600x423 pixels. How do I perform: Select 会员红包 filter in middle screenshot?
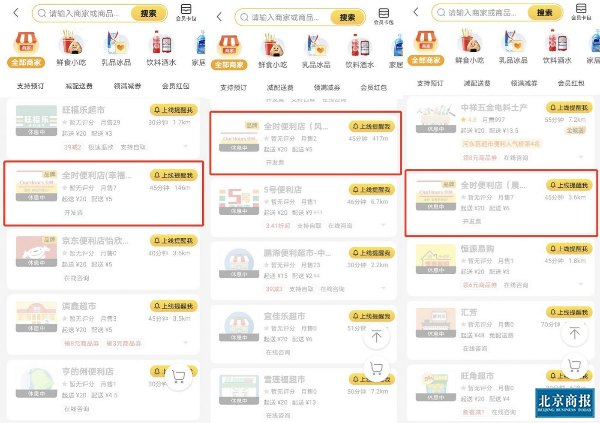click(373, 87)
